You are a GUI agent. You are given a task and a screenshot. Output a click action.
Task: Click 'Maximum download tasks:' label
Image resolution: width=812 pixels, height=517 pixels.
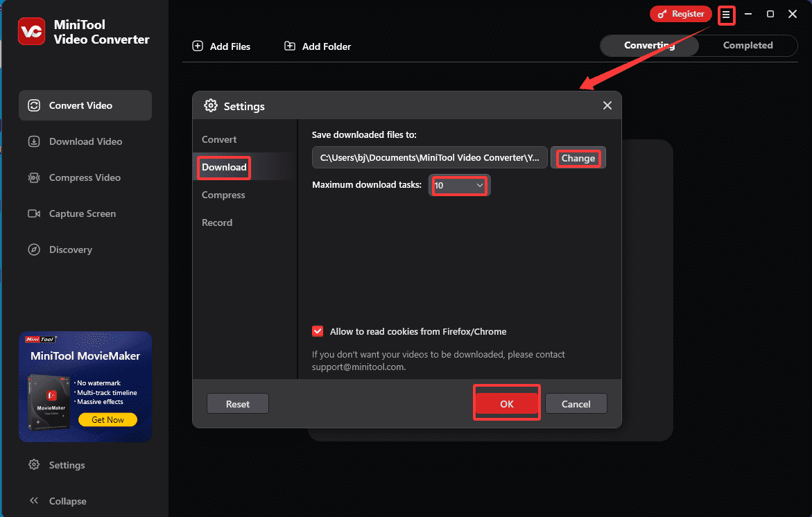tap(367, 185)
